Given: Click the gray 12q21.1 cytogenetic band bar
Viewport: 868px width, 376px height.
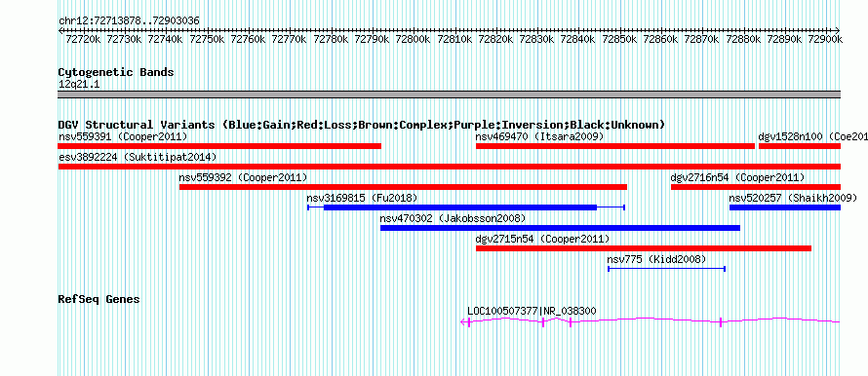Looking at the screenshot, I should click(x=449, y=94).
